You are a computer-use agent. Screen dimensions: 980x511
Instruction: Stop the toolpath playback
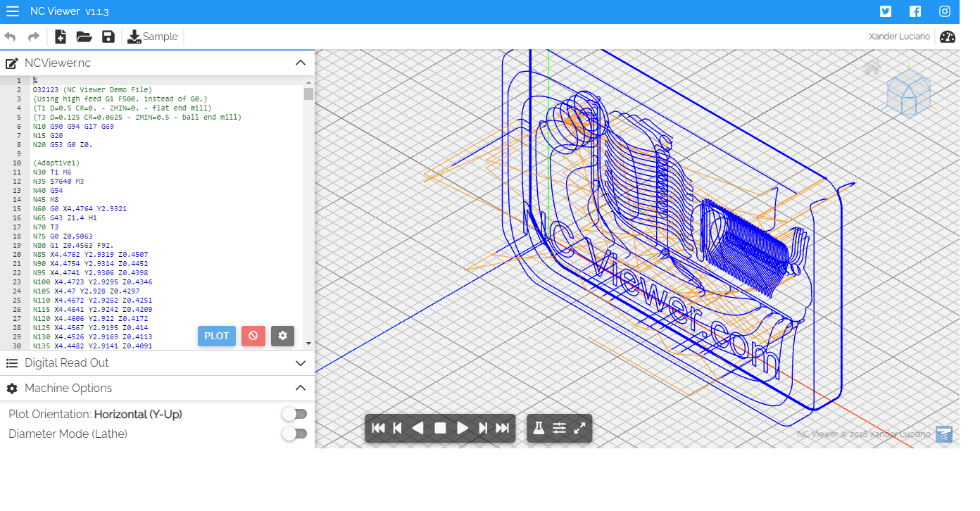point(440,428)
